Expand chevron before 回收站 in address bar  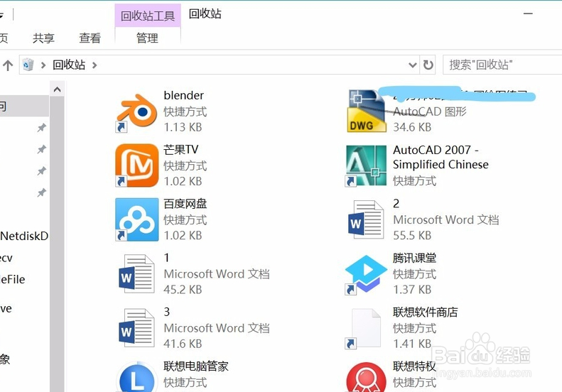pos(43,65)
